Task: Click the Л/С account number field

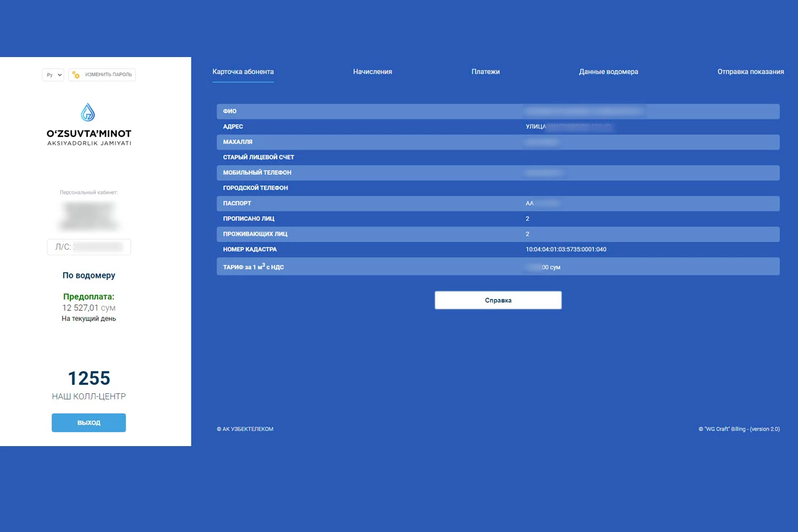Action: [x=89, y=247]
